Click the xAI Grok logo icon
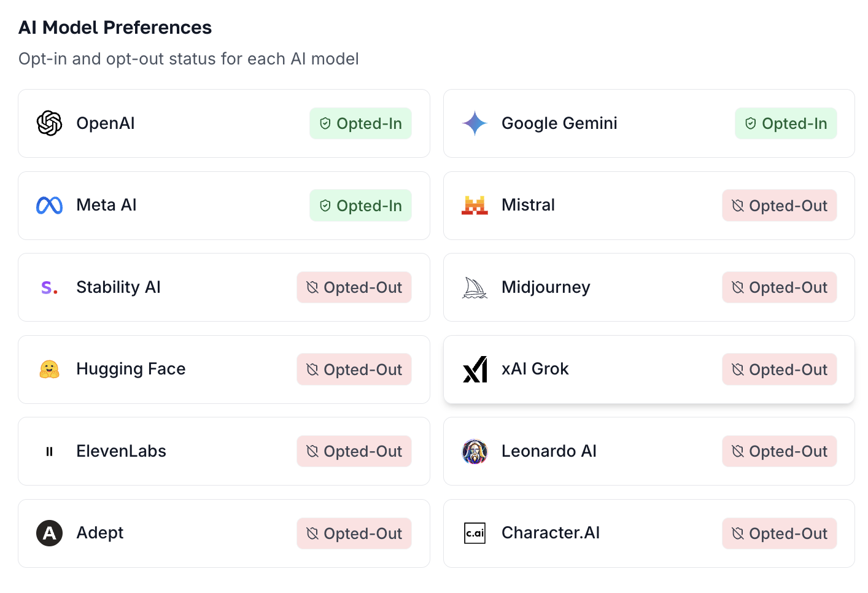 (475, 369)
